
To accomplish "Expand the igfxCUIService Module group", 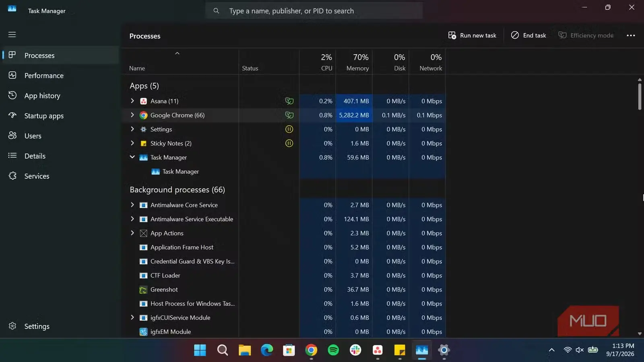I will point(132,318).
